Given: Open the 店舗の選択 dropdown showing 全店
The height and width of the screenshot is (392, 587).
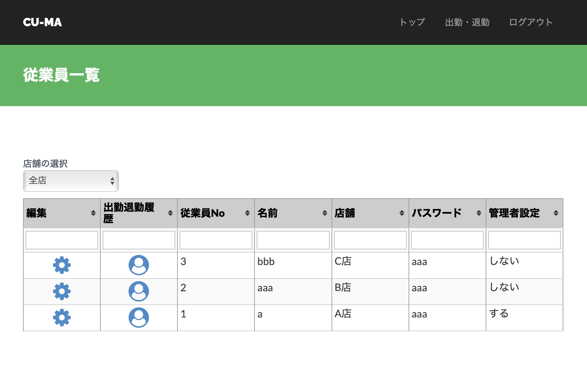Looking at the screenshot, I should [x=71, y=181].
